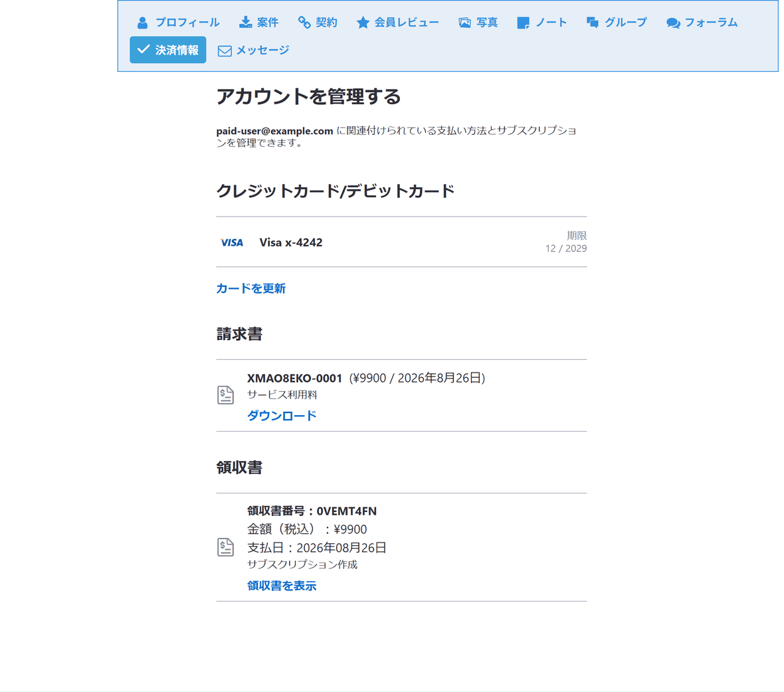Click the receipt document icon for 0VEMT4FN

pos(225,548)
